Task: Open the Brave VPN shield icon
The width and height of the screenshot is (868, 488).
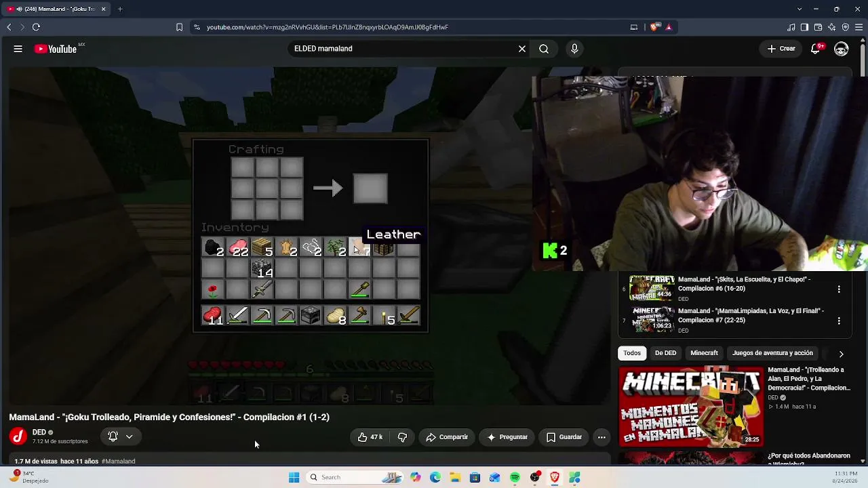Action: [x=845, y=27]
